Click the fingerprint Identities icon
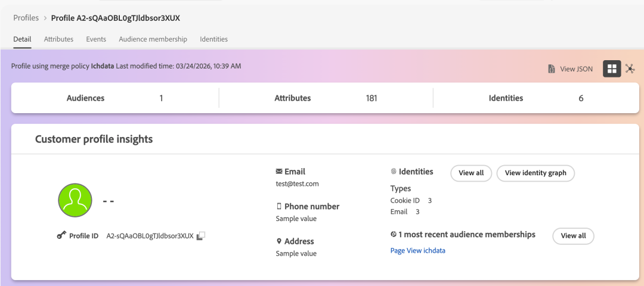The width and height of the screenshot is (644, 286). pyautogui.click(x=394, y=172)
